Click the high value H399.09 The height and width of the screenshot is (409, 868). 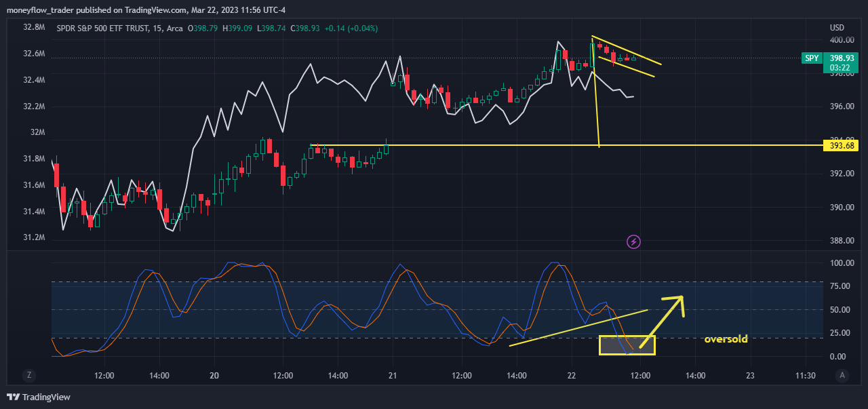point(239,28)
